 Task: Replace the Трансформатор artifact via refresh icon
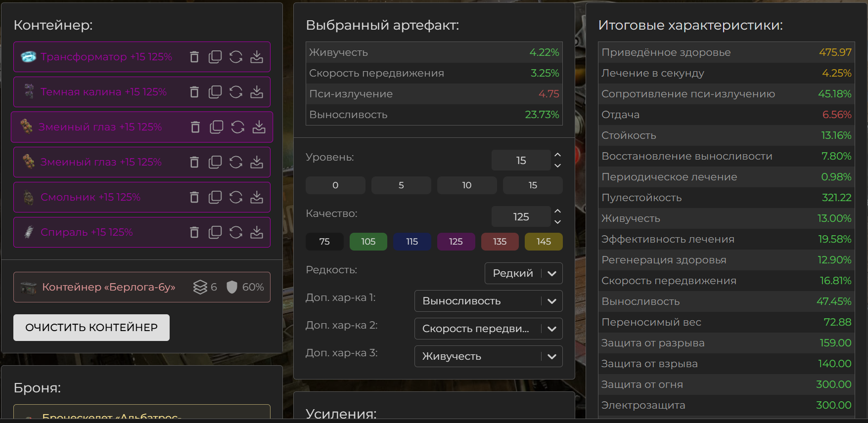[236, 57]
